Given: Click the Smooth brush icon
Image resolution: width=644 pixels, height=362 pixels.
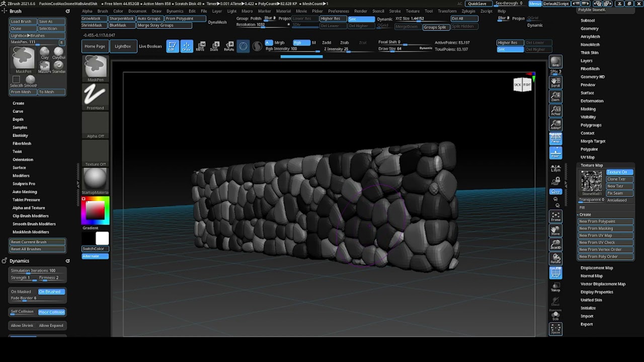Looking at the screenshot, I should [x=30, y=81].
